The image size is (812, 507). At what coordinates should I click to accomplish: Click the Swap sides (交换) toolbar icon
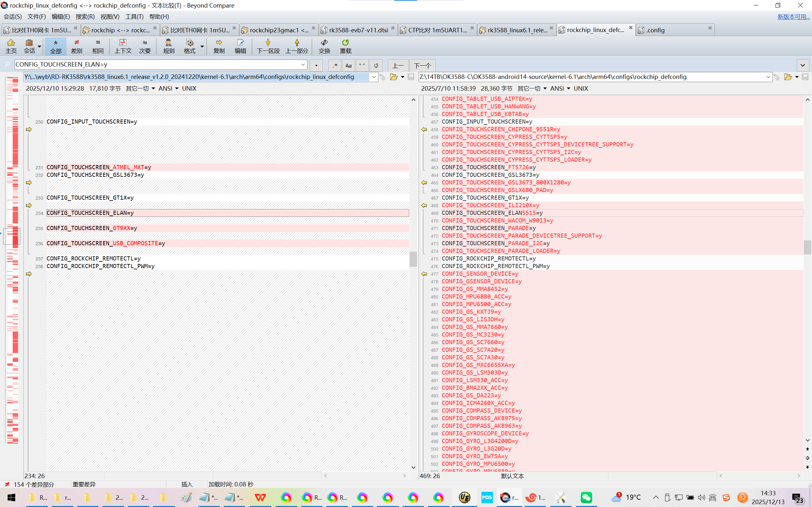coord(324,46)
